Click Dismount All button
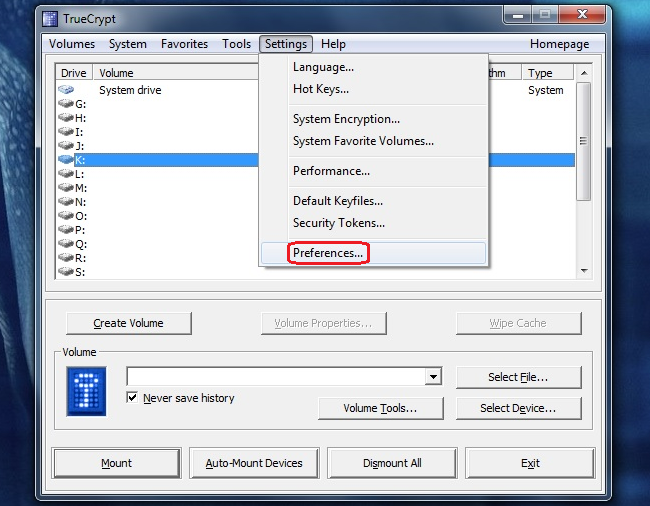Viewport: 650px width, 506px height. tap(392, 463)
